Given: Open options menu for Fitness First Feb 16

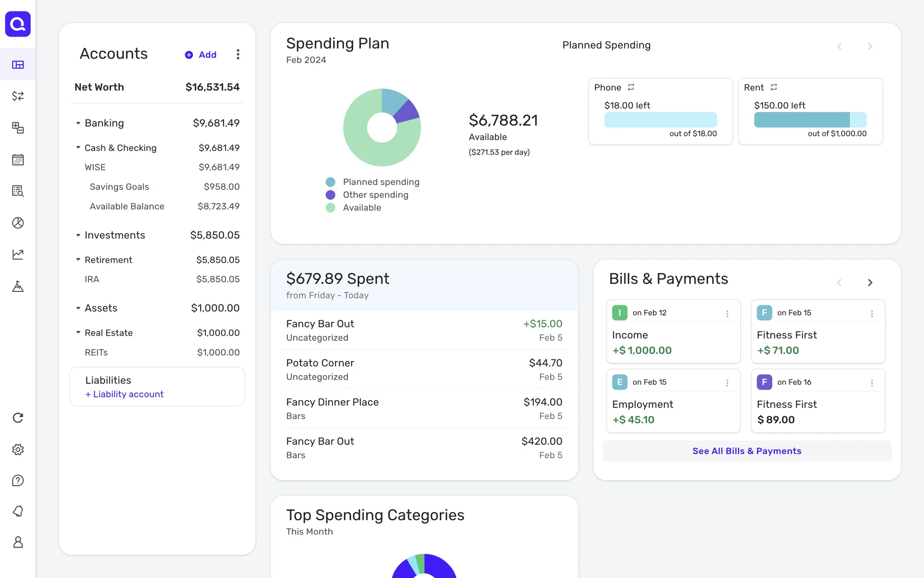Looking at the screenshot, I should [x=872, y=383].
